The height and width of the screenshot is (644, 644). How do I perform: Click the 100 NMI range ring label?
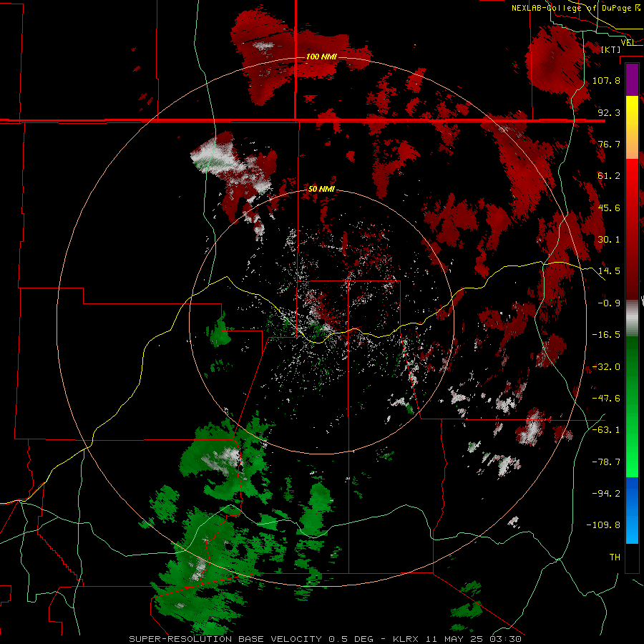(x=321, y=57)
